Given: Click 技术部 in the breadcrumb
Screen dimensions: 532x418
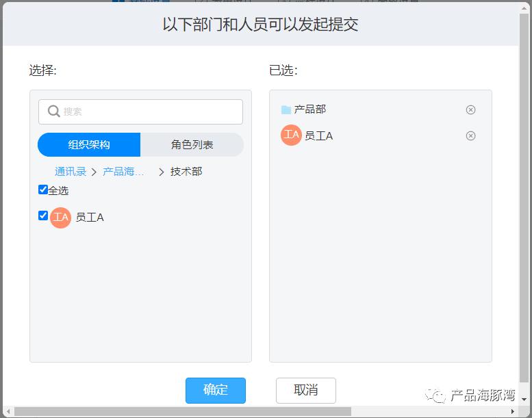Looking at the screenshot, I should click(186, 172).
